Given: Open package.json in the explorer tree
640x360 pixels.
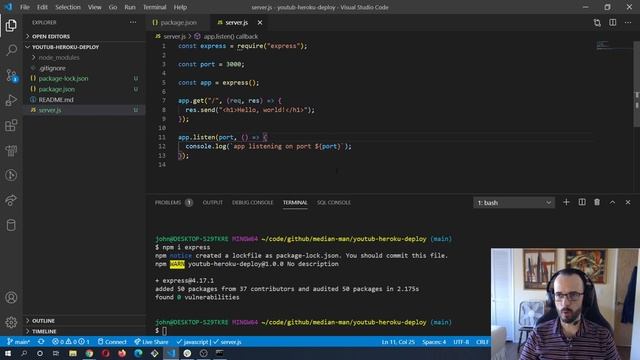Looking at the screenshot, I should coord(84,89).
